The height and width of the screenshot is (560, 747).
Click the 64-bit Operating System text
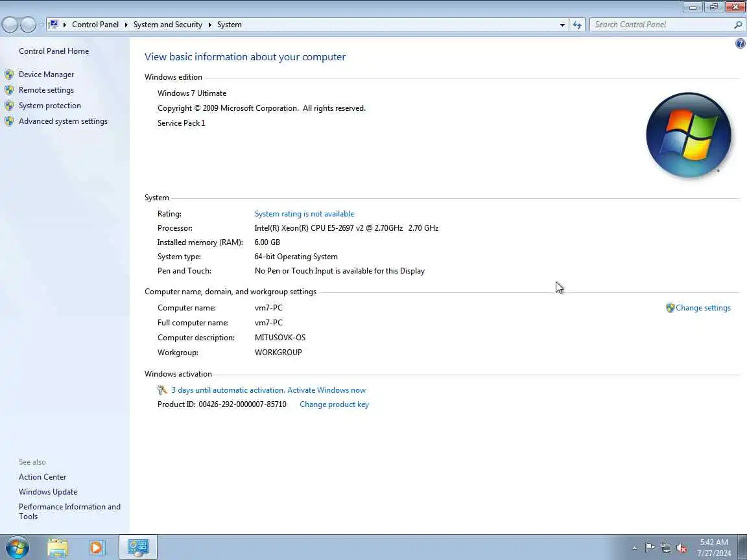[x=296, y=257]
